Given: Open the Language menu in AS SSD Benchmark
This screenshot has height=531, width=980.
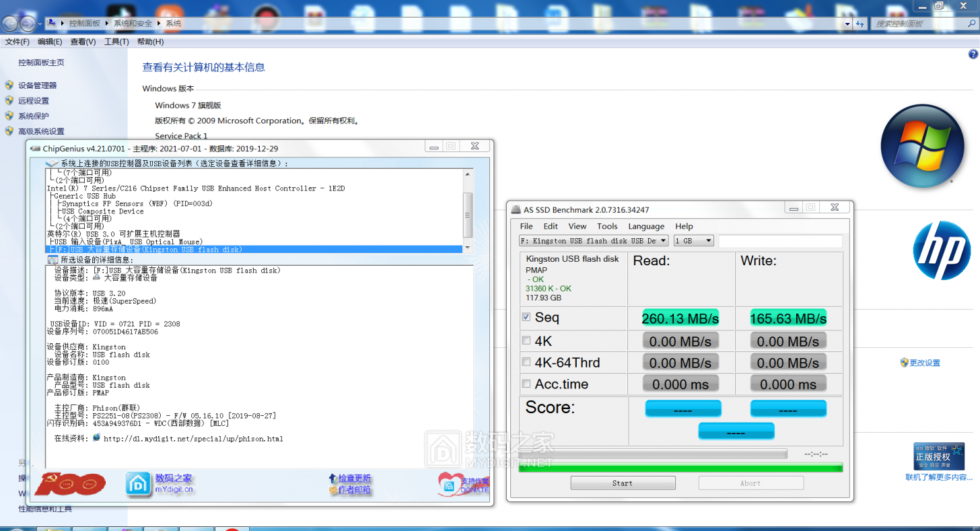Looking at the screenshot, I should [x=646, y=226].
